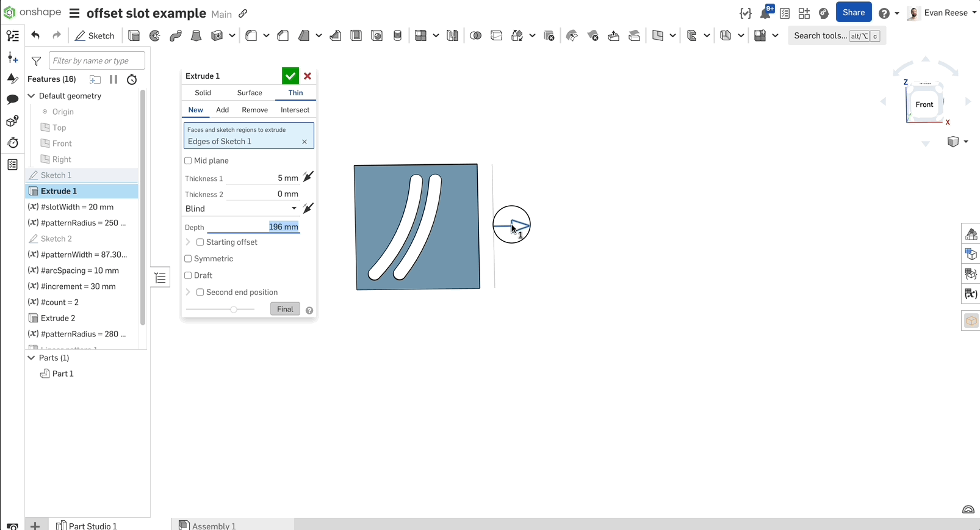Select the Boolean tool icon
Screen dimensions: 980x530
pyautogui.click(x=475, y=36)
